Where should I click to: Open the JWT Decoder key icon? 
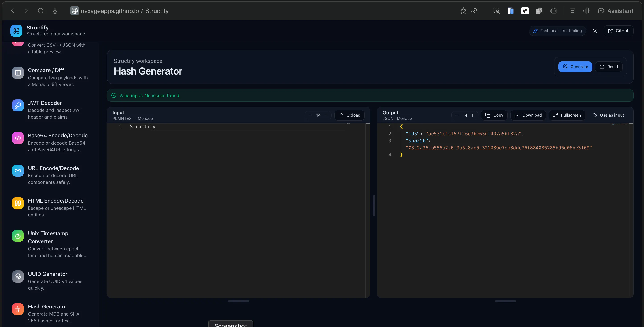coord(18,105)
